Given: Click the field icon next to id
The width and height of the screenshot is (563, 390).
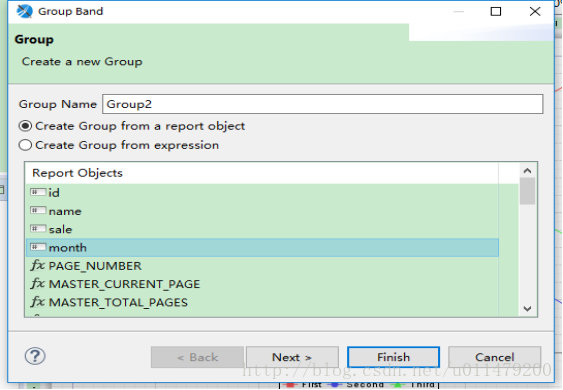Looking at the screenshot, I should 38,192.
